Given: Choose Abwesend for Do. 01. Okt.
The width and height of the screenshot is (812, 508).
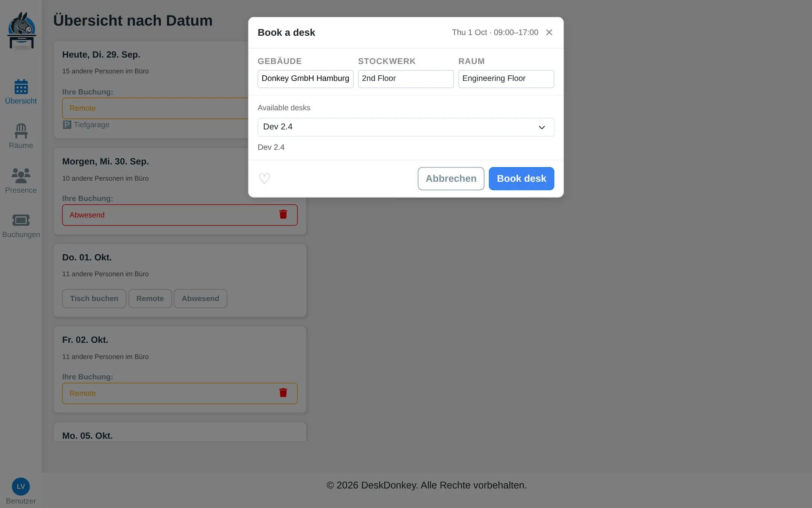Looking at the screenshot, I should 200,298.
